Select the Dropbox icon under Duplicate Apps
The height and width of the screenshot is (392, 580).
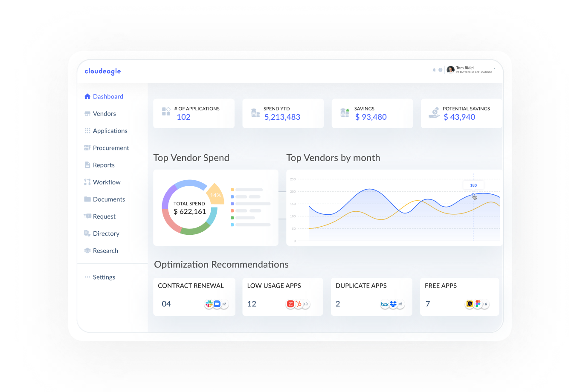393,304
